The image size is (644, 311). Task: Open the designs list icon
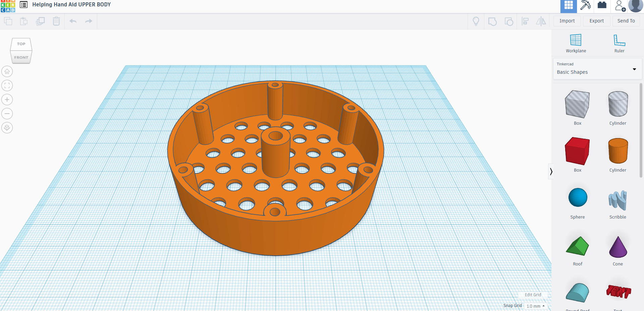(x=23, y=5)
